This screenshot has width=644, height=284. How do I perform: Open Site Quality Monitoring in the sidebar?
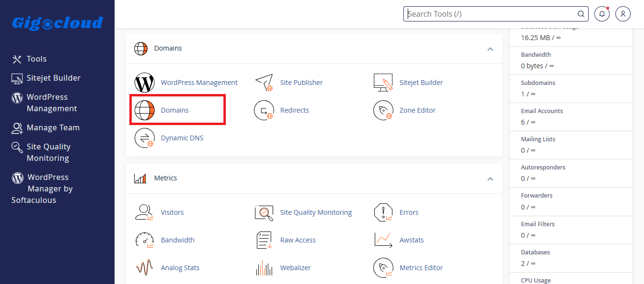41,152
